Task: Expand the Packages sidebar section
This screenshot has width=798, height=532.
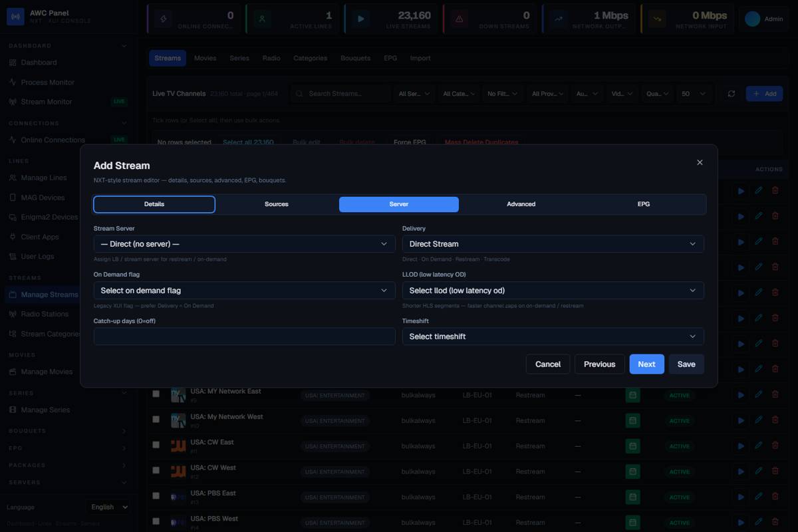Action: [x=66, y=465]
